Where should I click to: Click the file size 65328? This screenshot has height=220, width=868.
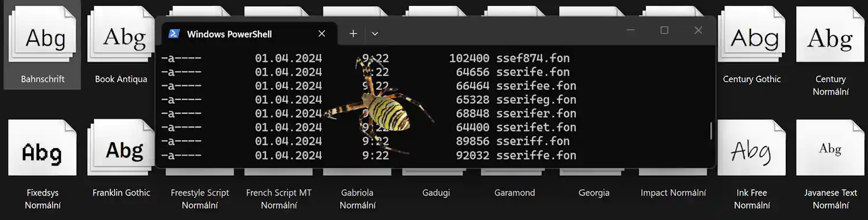click(x=472, y=100)
